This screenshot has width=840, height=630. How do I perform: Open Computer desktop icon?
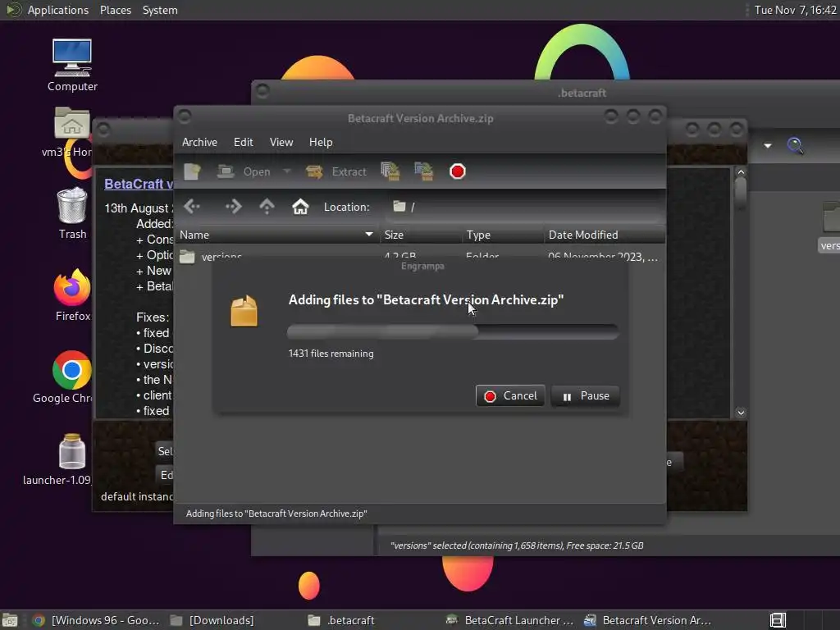(72, 66)
